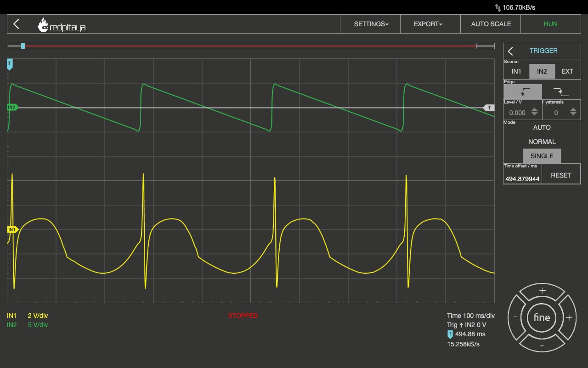Image resolution: width=588 pixels, height=368 pixels.
Task: Adjust the Level / V stepper arrows
Action: [534, 112]
